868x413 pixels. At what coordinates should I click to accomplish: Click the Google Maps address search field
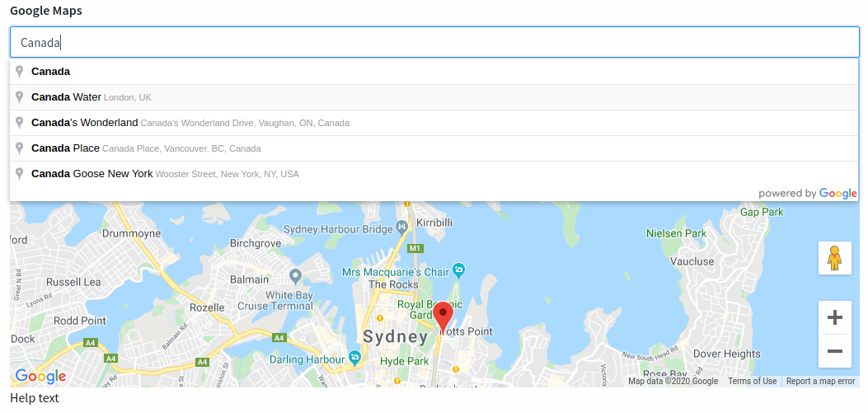tap(434, 42)
